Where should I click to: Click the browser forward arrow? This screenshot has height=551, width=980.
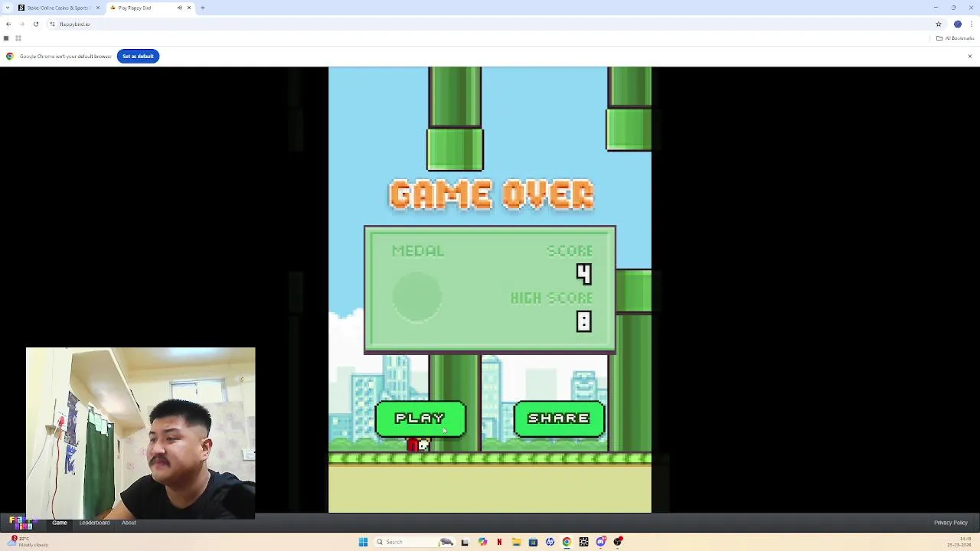(21, 24)
